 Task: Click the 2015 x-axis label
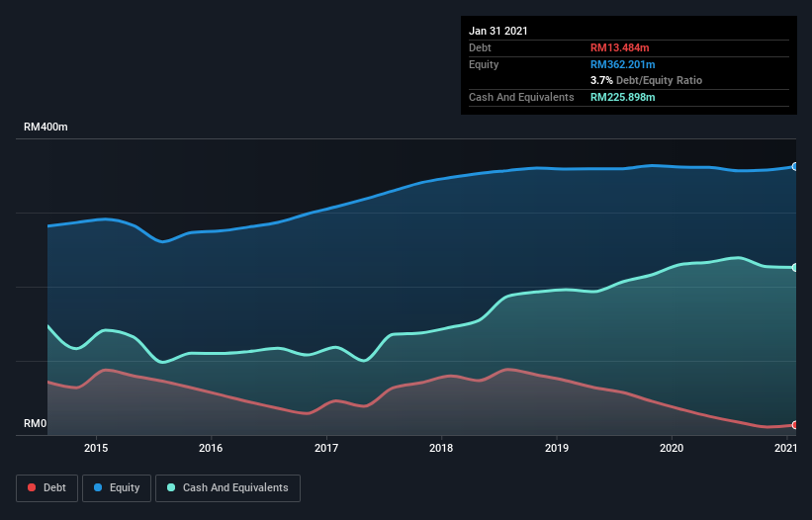(96, 449)
